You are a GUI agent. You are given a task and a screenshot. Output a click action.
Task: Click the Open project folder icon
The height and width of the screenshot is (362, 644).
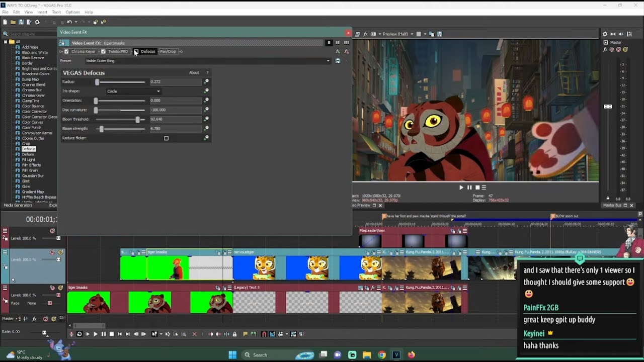pos(13,22)
